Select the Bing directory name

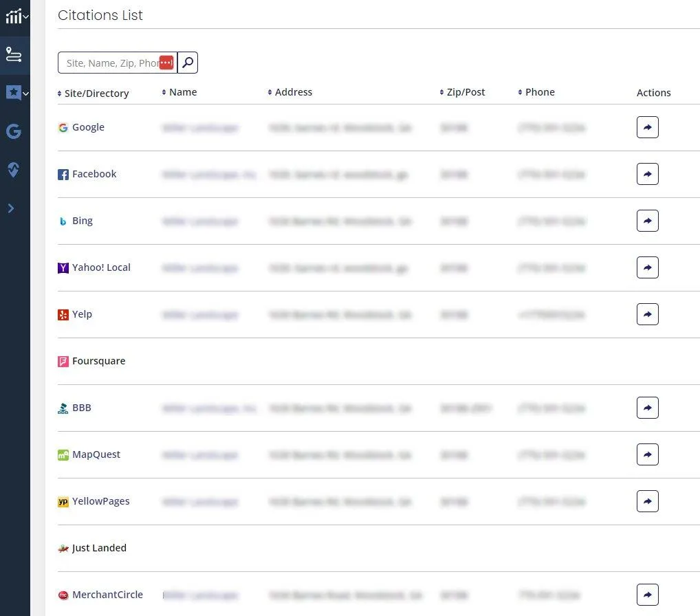[83, 221]
